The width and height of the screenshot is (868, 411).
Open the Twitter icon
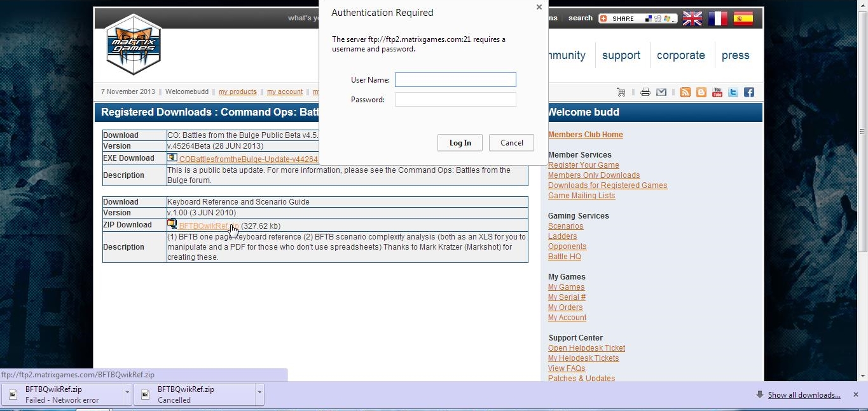(733, 92)
